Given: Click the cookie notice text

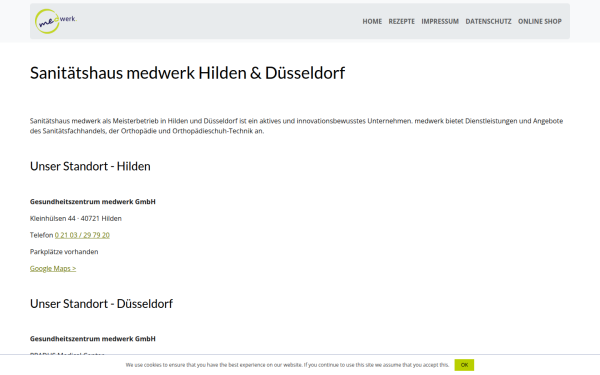Looking at the screenshot, I should [x=287, y=365].
